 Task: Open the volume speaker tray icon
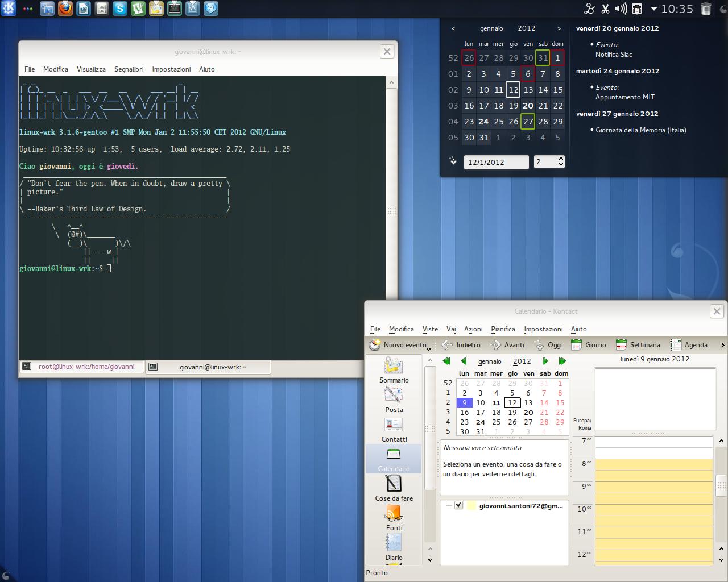pos(621,9)
